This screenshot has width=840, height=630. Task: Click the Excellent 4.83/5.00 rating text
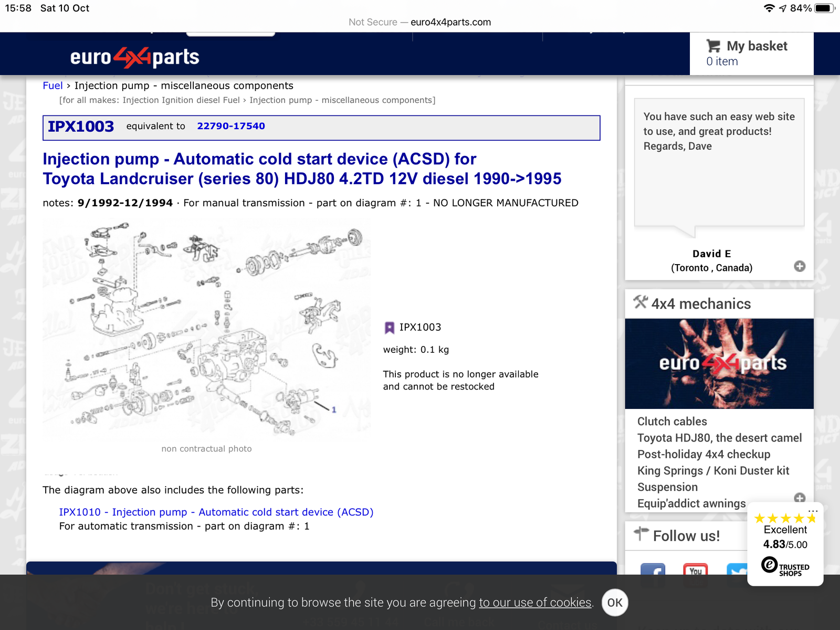[x=785, y=537]
